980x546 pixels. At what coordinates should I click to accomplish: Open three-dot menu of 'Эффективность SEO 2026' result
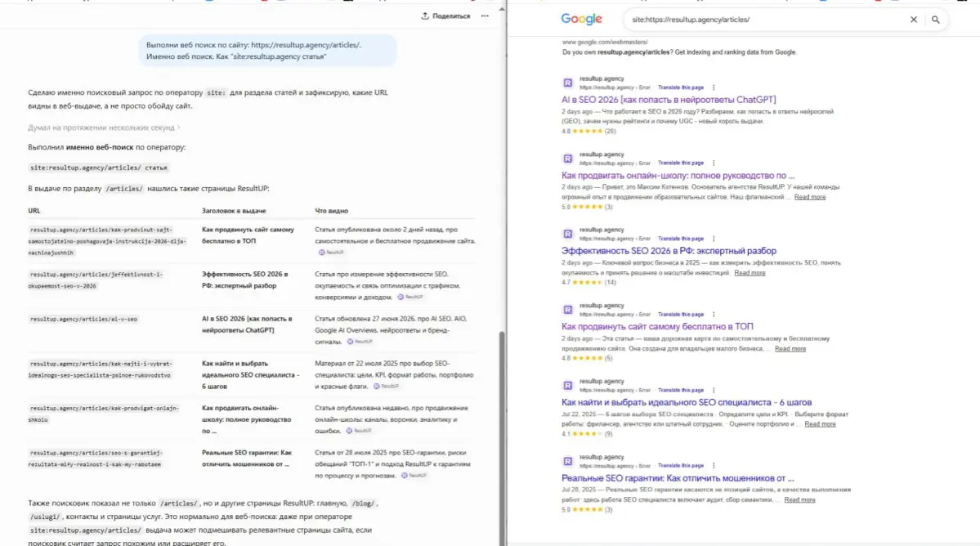[x=713, y=239]
